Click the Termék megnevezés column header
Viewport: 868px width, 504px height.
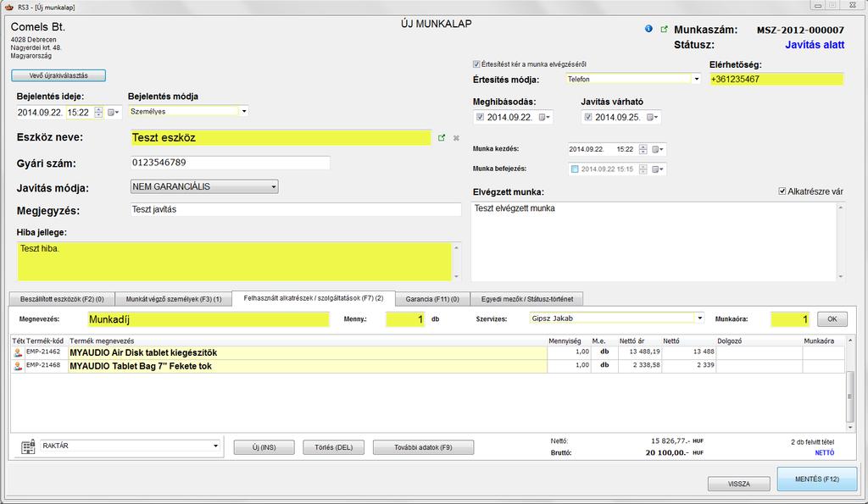click(x=102, y=341)
